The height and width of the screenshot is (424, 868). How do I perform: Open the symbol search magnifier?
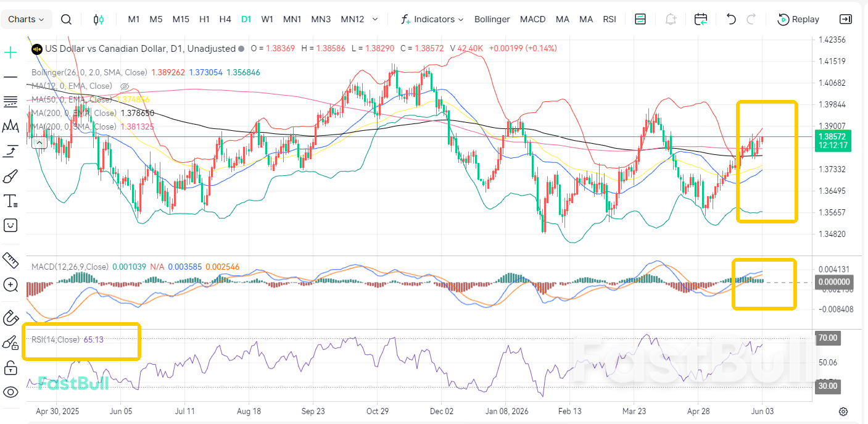66,19
